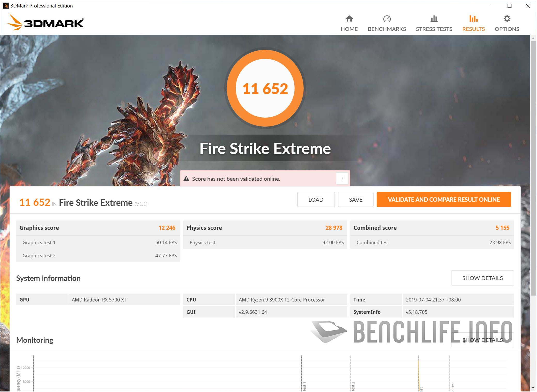Click the Physics score value 28 978

334,228
